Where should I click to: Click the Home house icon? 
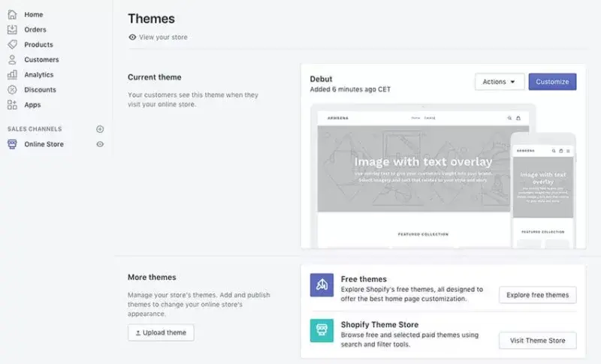12,14
